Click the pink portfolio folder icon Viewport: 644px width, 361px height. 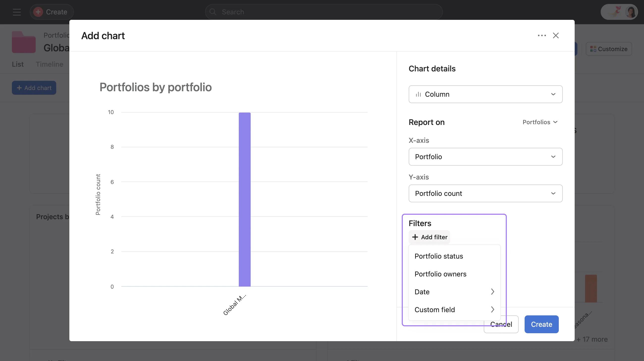click(x=23, y=42)
